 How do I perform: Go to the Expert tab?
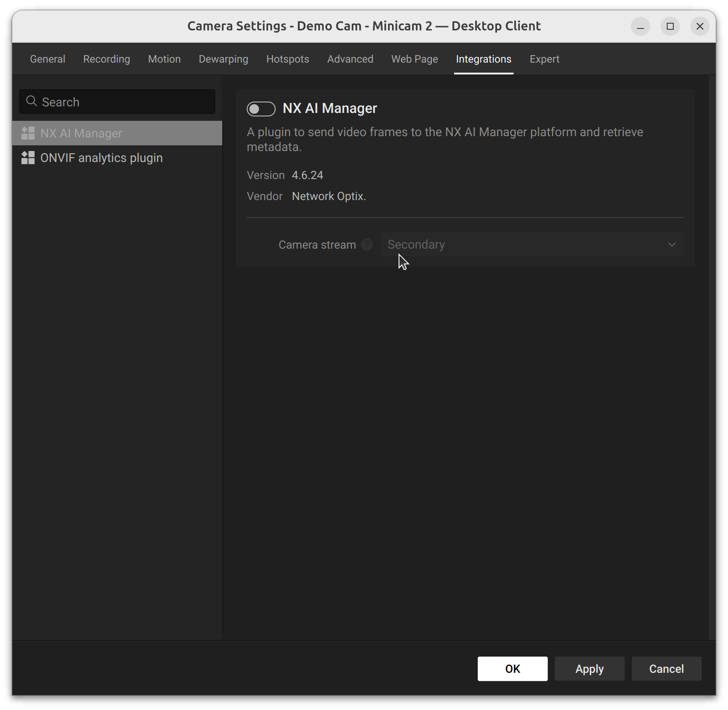[544, 59]
